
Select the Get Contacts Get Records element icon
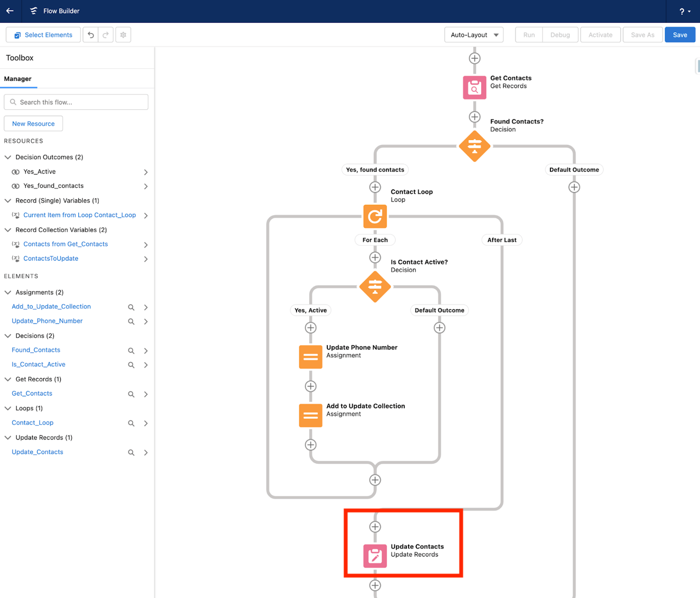(474, 87)
